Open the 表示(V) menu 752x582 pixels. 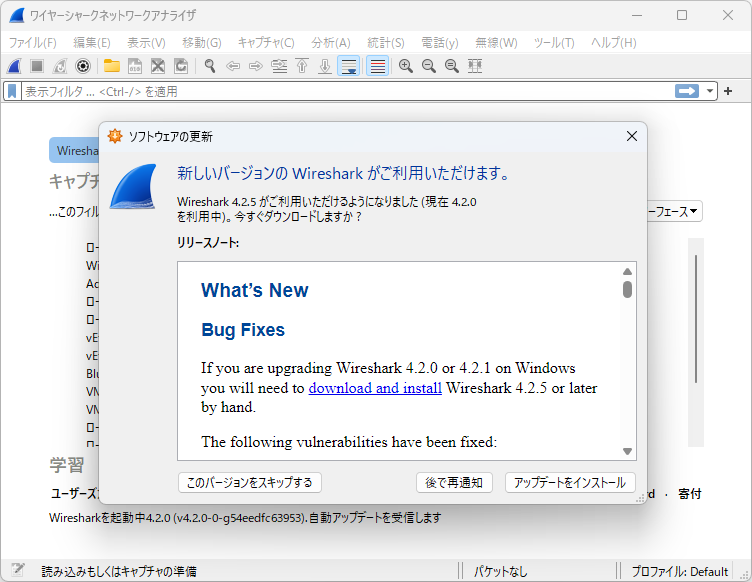[146, 43]
